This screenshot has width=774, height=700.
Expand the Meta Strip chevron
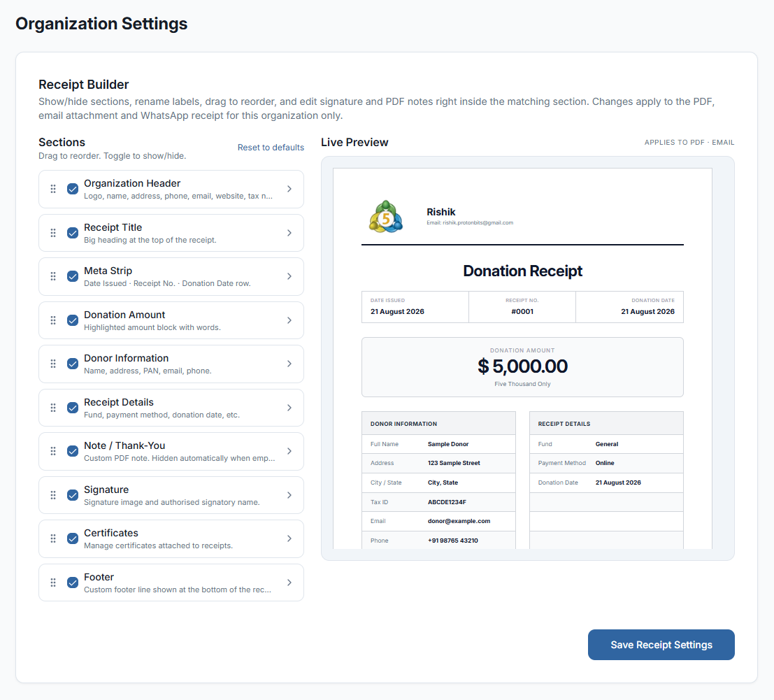coord(289,276)
